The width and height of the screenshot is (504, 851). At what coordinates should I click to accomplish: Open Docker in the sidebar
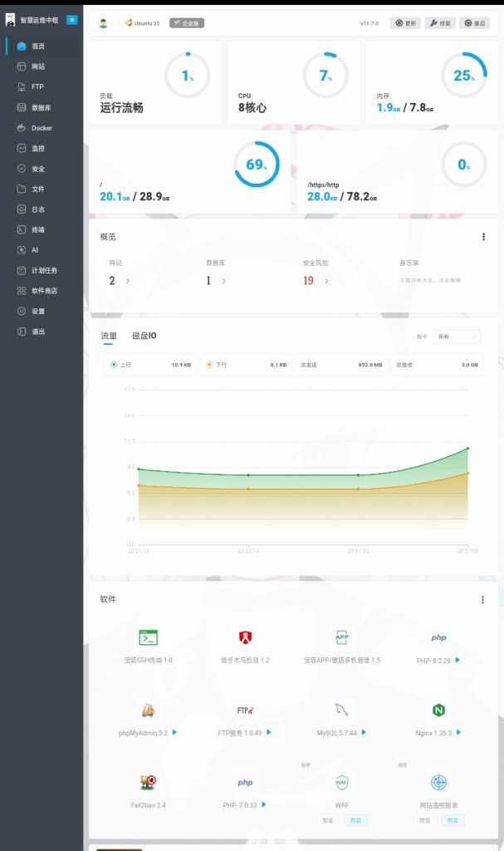42,128
